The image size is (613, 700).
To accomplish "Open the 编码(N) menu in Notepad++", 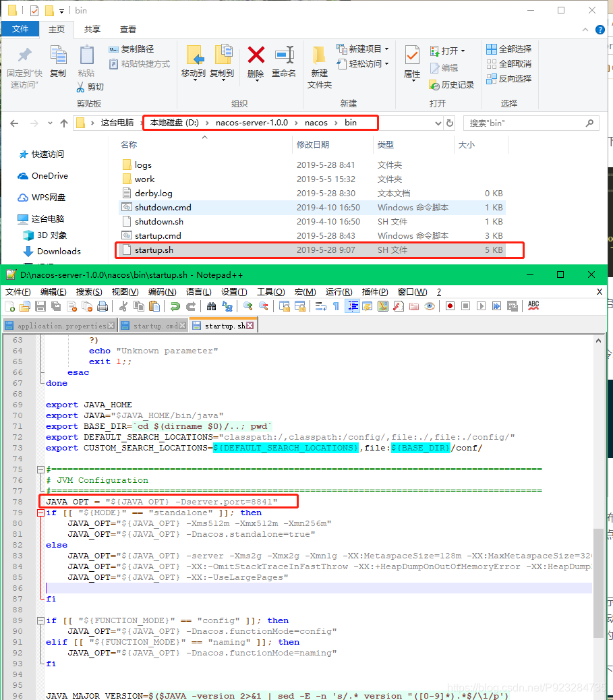I will click(x=162, y=292).
